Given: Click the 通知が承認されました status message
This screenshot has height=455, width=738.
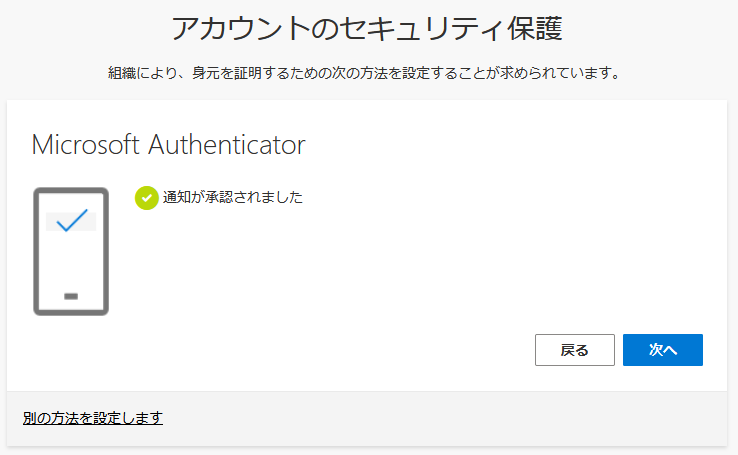Looking at the screenshot, I should pos(232,197).
